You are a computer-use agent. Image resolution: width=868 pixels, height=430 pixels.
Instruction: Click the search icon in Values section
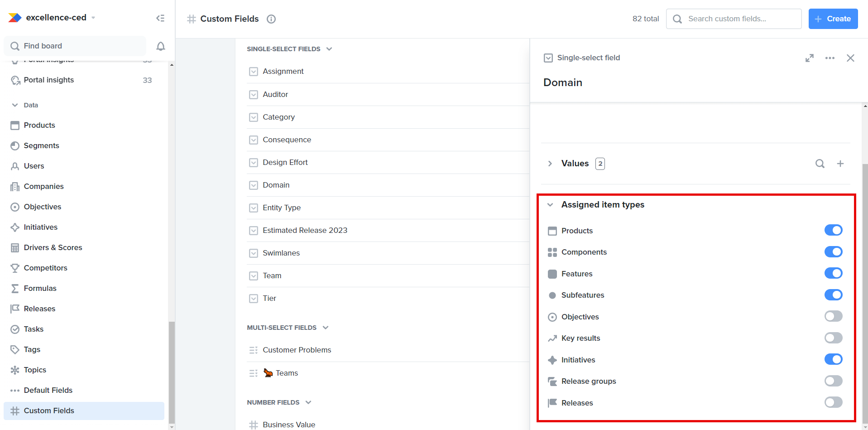pos(820,164)
